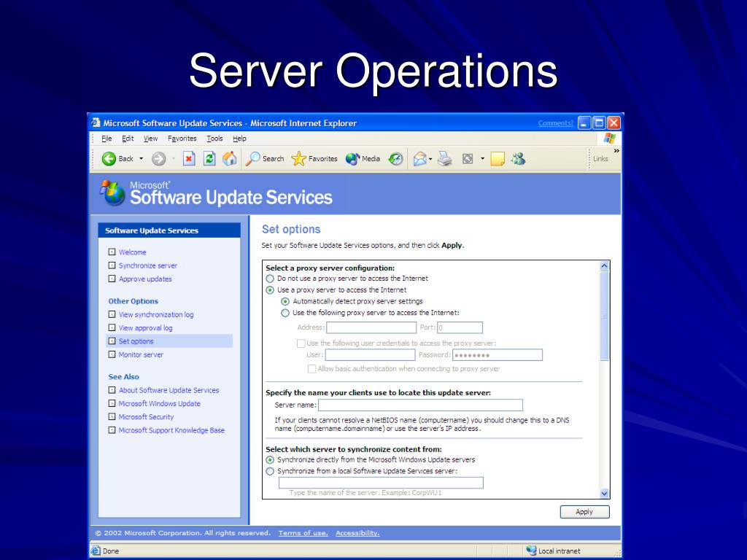Screen dimensions: 747x560
Task: Select Synchronize directly from Microsoft Windows Update
Action: [x=270, y=460]
